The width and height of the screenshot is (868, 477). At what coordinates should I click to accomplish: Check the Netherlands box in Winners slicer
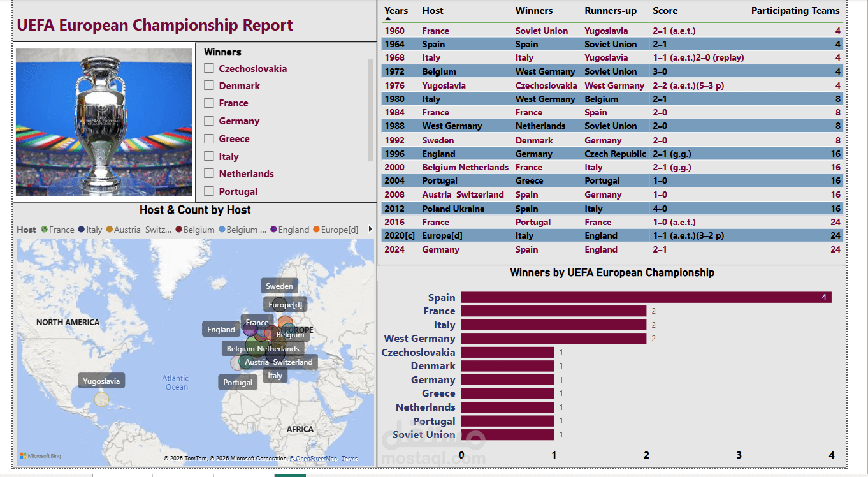(208, 174)
